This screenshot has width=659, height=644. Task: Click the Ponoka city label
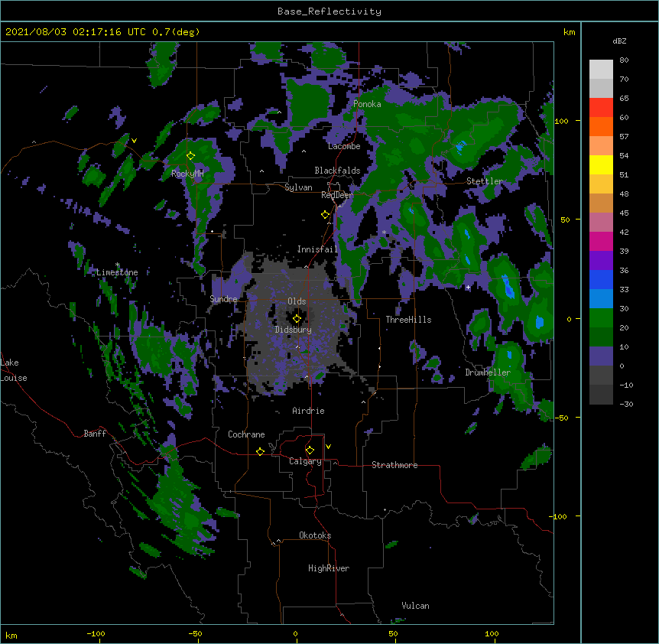(x=367, y=104)
